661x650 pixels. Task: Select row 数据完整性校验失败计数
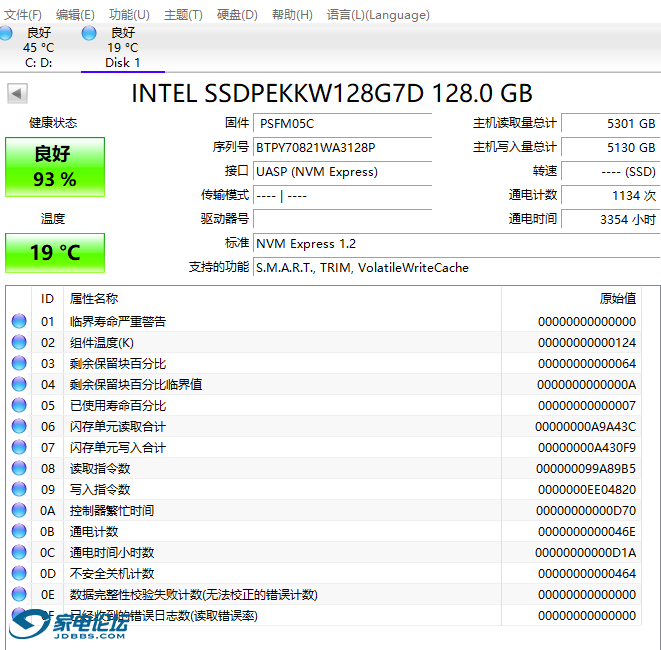(324, 595)
